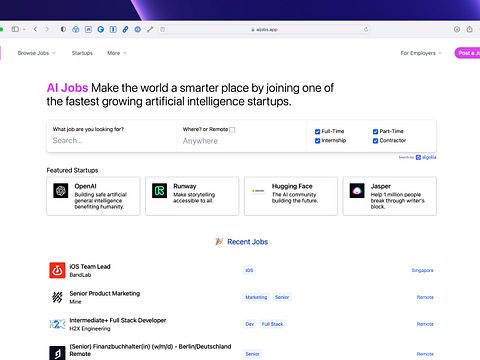480x360 pixels.
Task: Go forward to the next page
Action: click(47, 29)
